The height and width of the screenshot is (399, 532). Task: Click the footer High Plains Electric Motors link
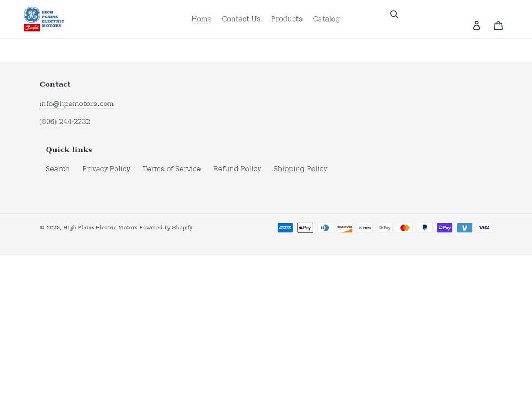[100, 228]
